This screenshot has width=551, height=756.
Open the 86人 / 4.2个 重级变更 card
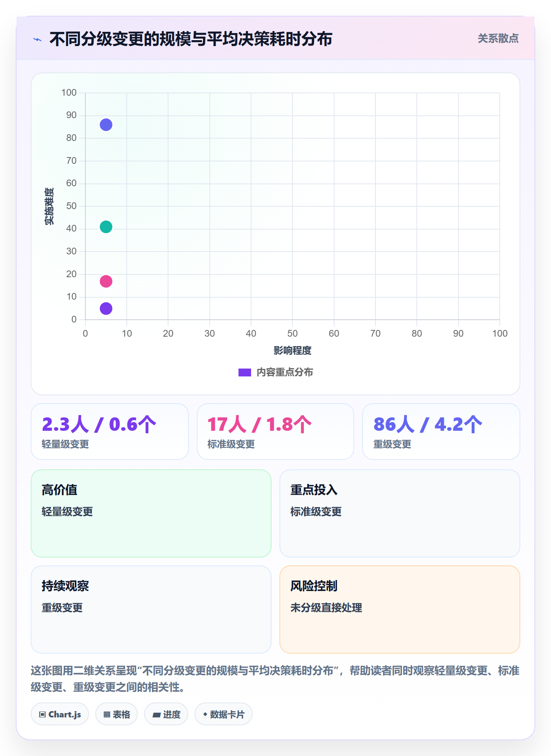point(441,432)
